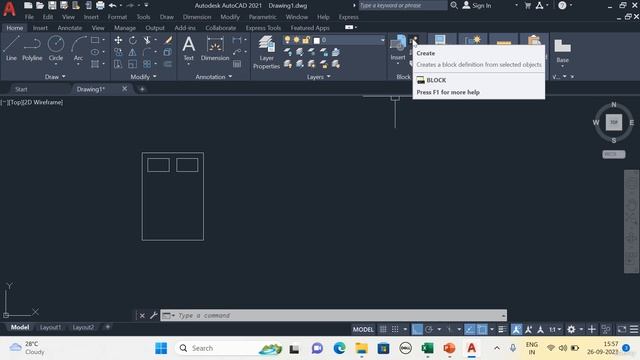Switch to the Layout1 tab
Image resolution: width=640 pixels, height=360 pixels.
[50, 327]
